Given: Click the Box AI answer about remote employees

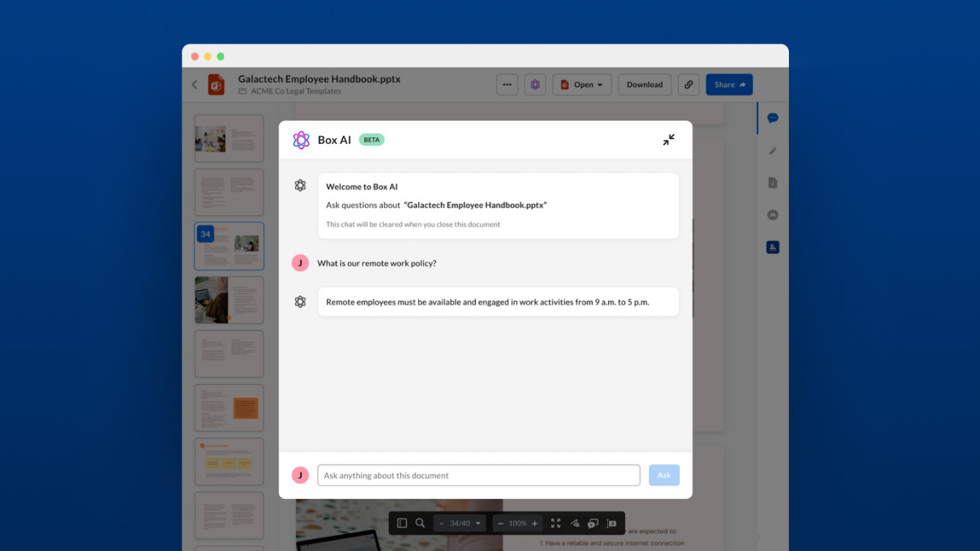Looking at the screenshot, I should pos(498,302).
